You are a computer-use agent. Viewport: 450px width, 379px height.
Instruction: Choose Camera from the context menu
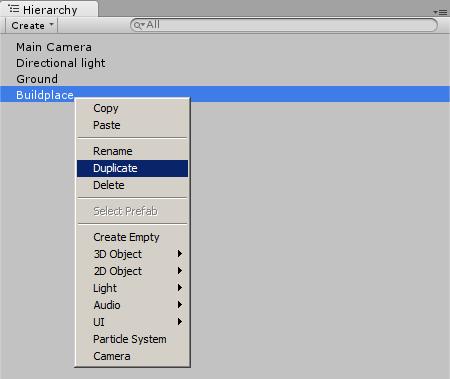(132, 356)
